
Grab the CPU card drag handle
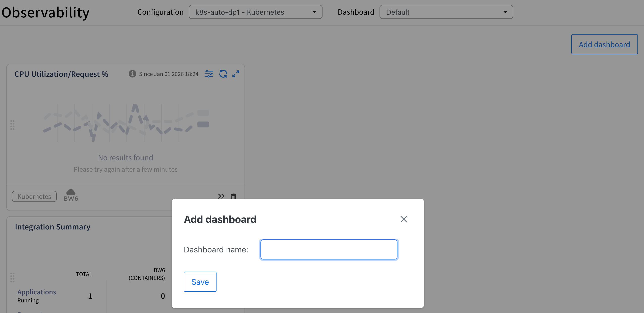tap(12, 125)
